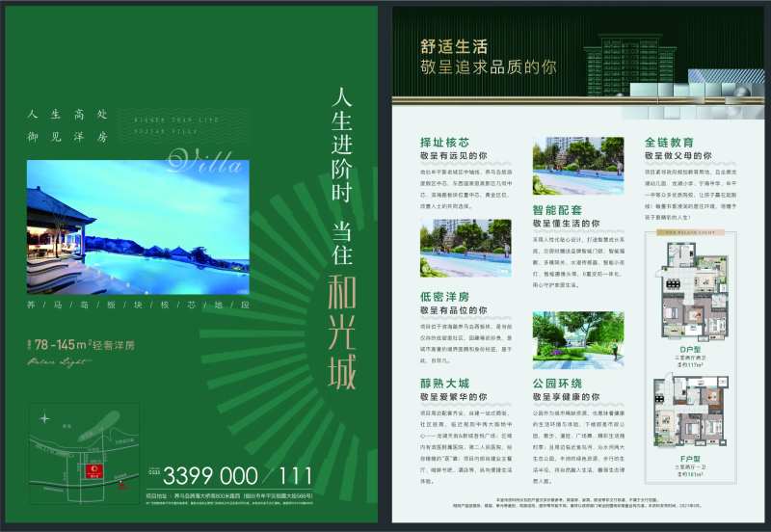Click the building illustration in header
Viewport: 771px width, 532px height.
[630, 65]
